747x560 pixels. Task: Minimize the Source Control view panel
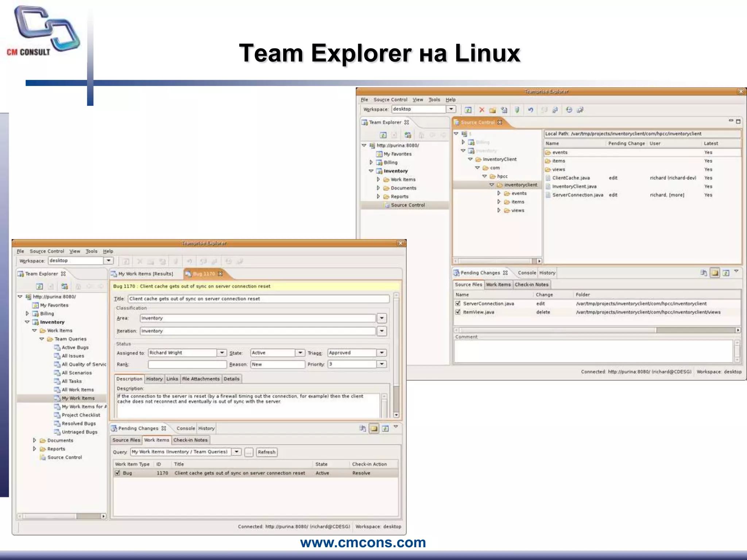(731, 121)
